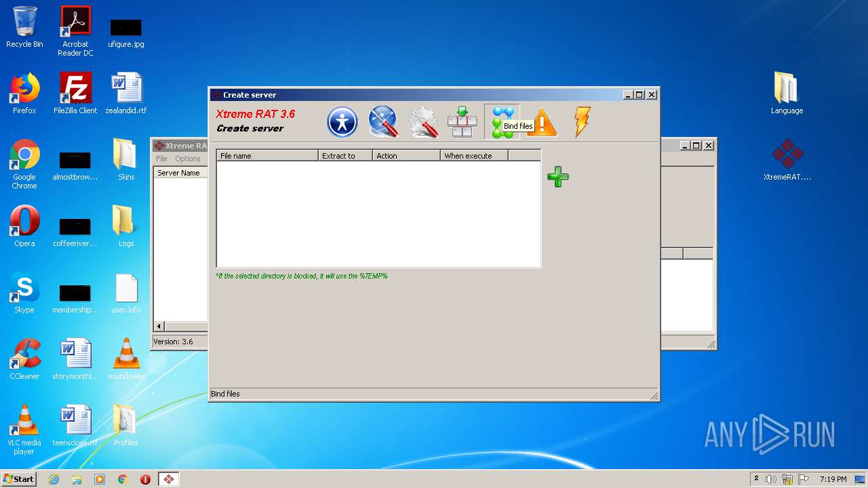The width and height of the screenshot is (868, 488).
Task: Click the Xtreme RAT 3.6 red heading
Action: [256, 114]
